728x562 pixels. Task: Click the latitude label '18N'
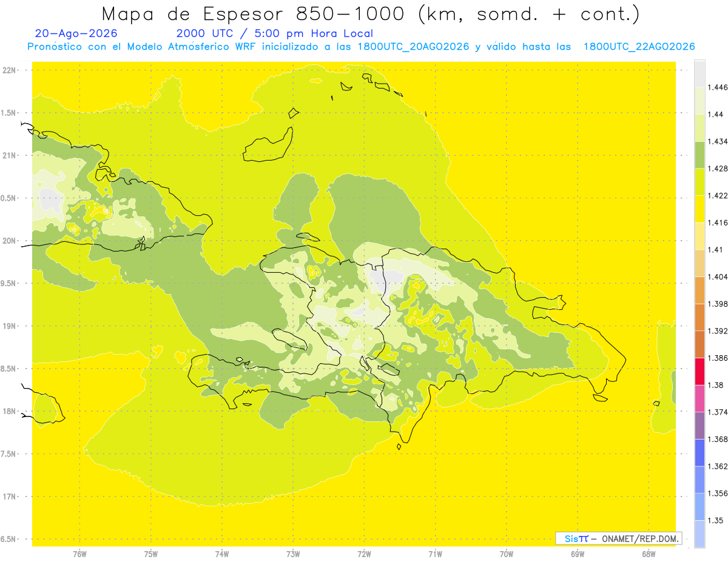tap(9, 412)
